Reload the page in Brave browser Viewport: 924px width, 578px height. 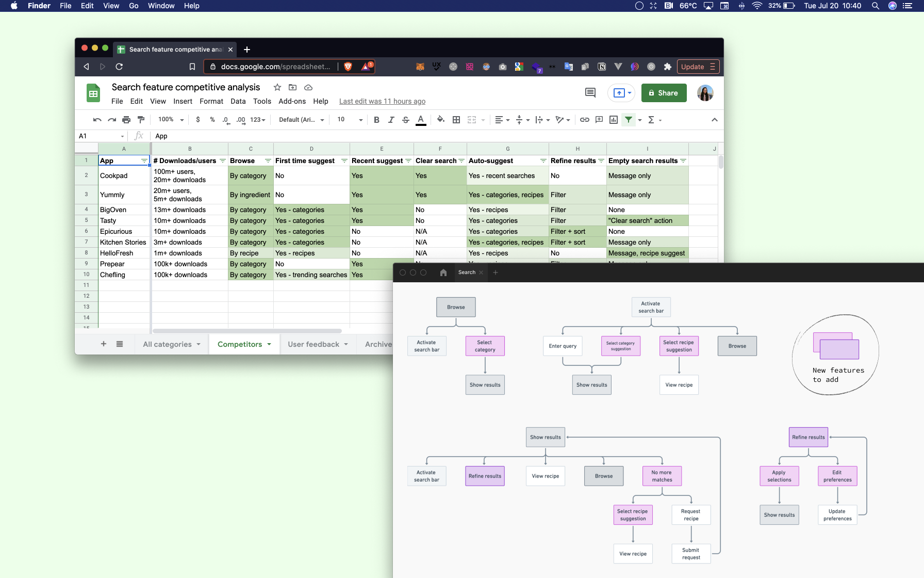[x=119, y=67]
